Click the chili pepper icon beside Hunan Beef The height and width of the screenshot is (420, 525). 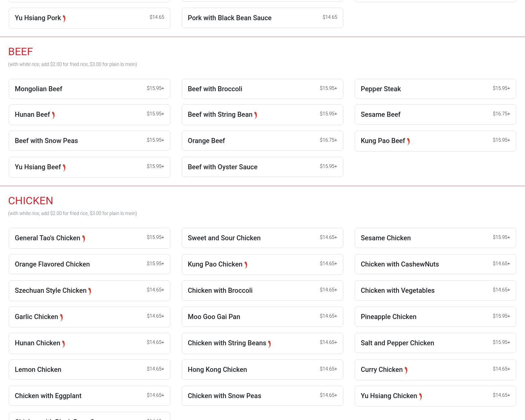(53, 115)
